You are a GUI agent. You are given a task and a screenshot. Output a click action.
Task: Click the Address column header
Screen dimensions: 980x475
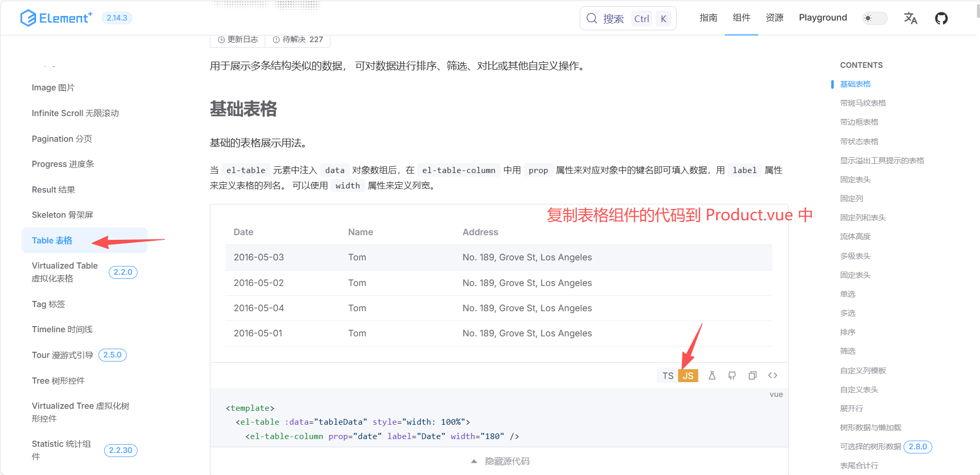pyautogui.click(x=480, y=232)
